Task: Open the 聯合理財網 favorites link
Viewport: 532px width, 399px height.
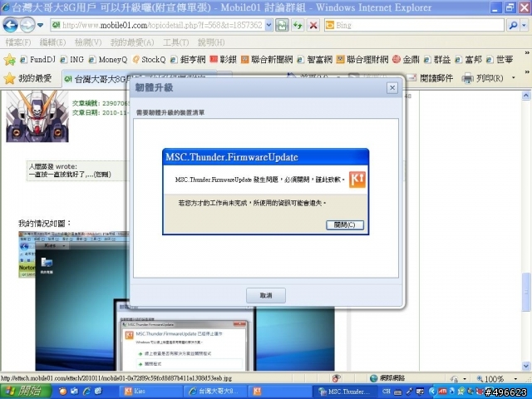Action: (362, 60)
